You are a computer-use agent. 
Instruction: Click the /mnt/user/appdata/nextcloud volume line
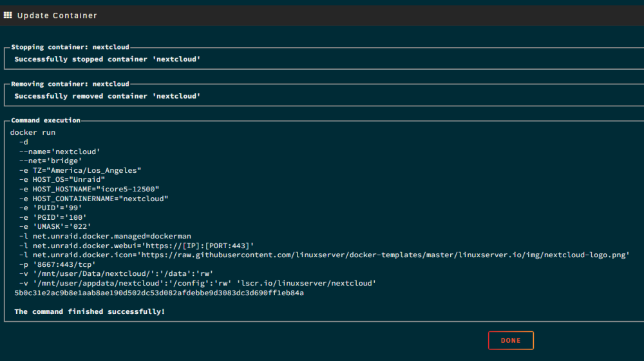point(198,283)
